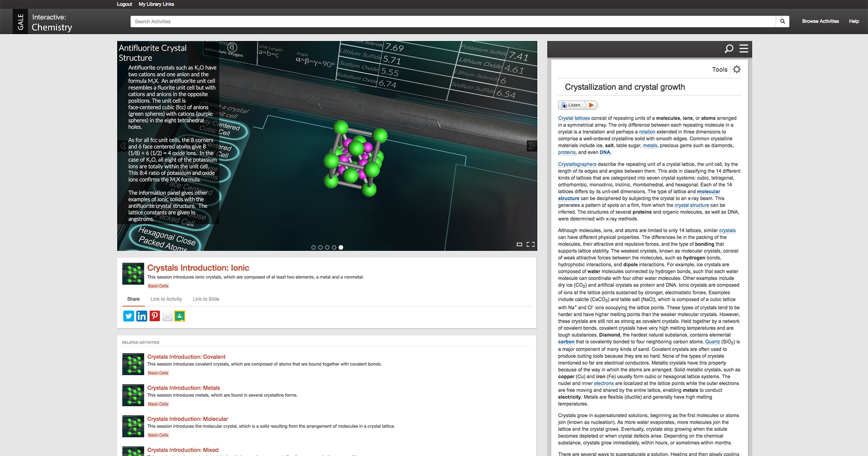Click the electrons link in article
The height and width of the screenshot is (456, 868).
point(604,384)
